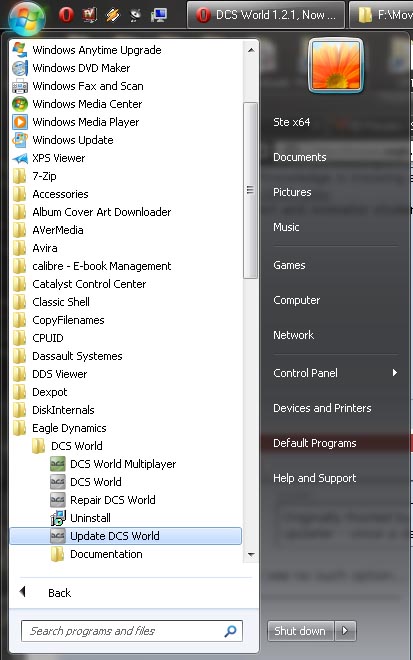The height and width of the screenshot is (660, 413).
Task: Open Documents from Start menu
Action: click(x=300, y=157)
